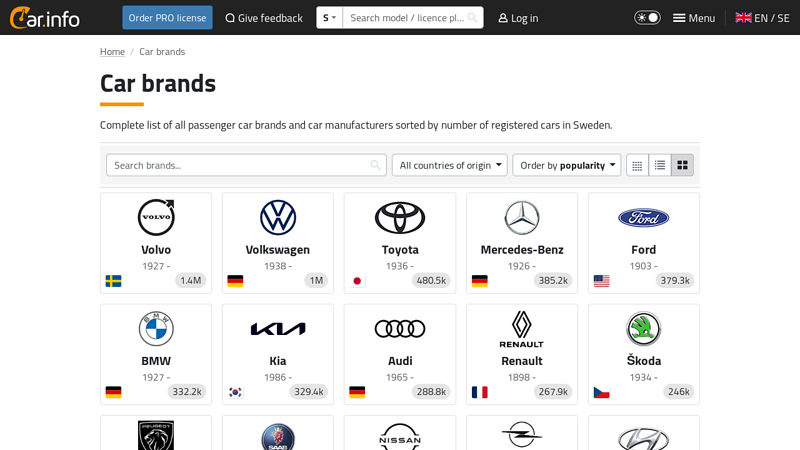800x450 pixels.
Task: Open the car.info logo homepage
Action: pyautogui.click(x=45, y=18)
